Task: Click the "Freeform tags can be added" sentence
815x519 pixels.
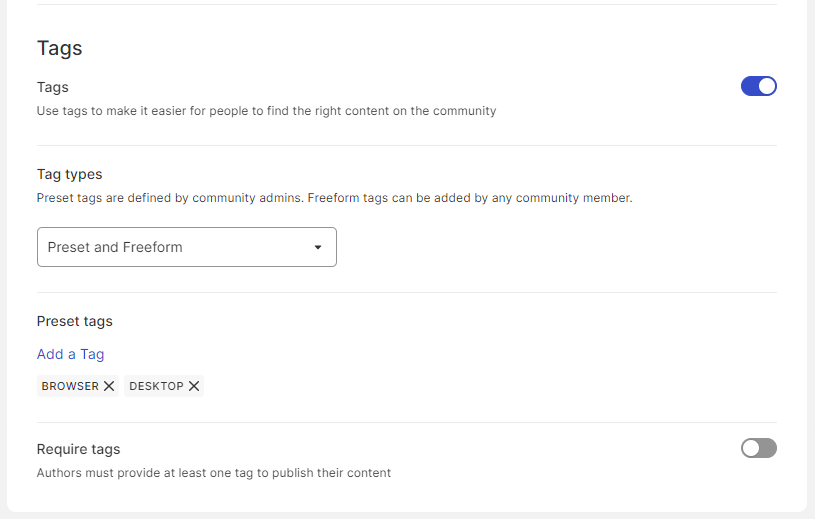Action: pyautogui.click(x=470, y=198)
